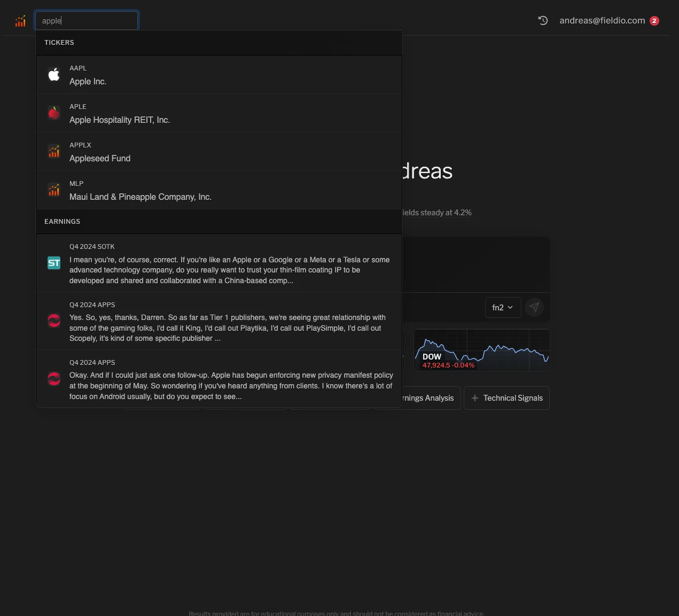Open the andreas@fieldio.com account menu
Viewport: 679px width, 616px height.
(602, 20)
